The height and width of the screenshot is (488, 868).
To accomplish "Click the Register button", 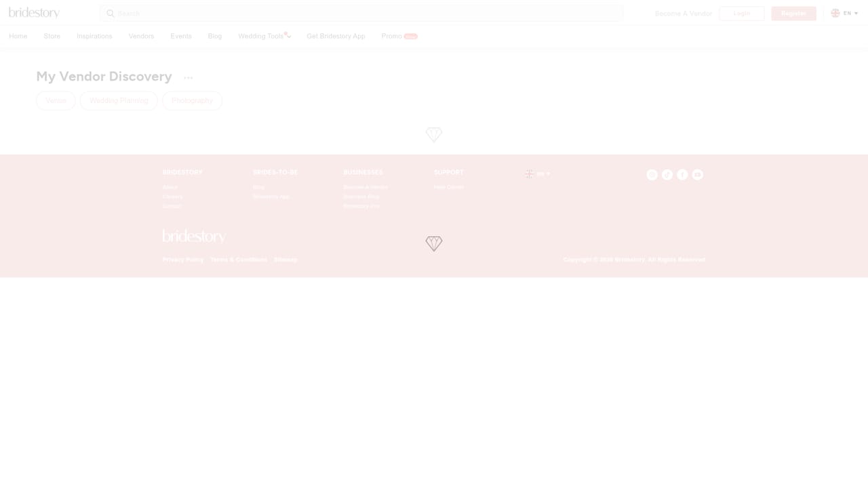I will click(x=793, y=14).
